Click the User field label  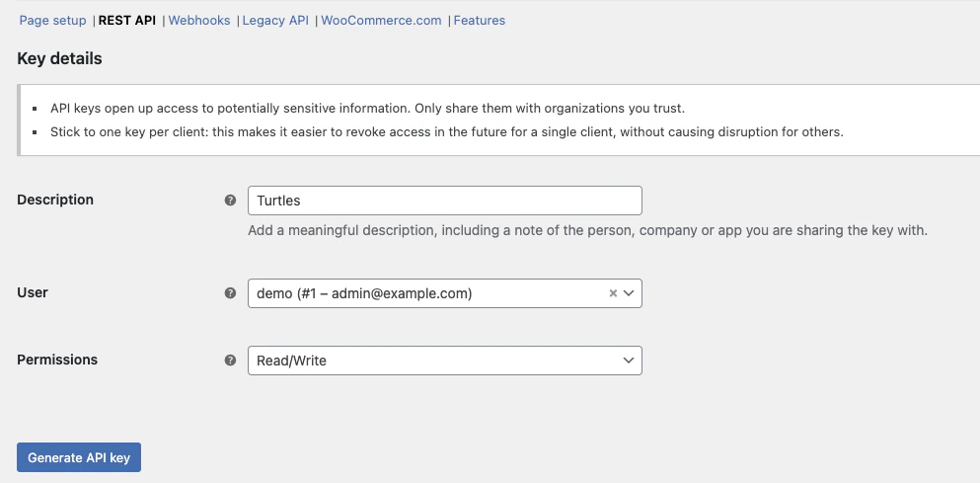point(33,292)
